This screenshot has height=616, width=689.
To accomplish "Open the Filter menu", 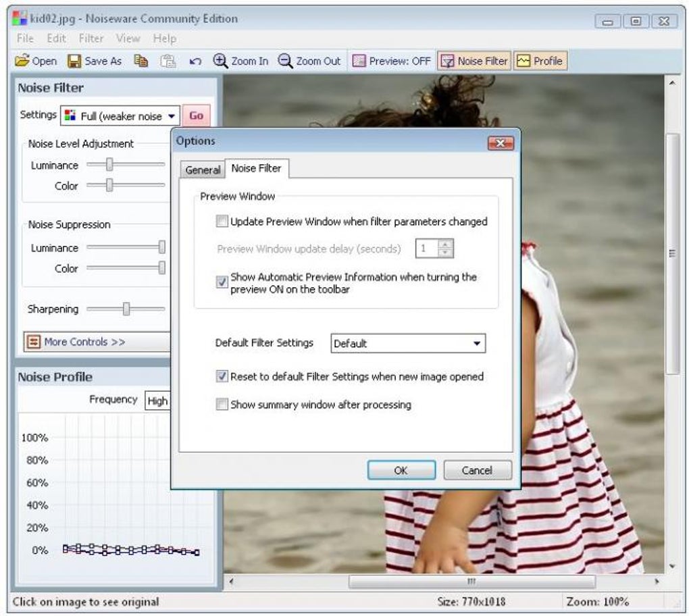I will tap(91, 38).
